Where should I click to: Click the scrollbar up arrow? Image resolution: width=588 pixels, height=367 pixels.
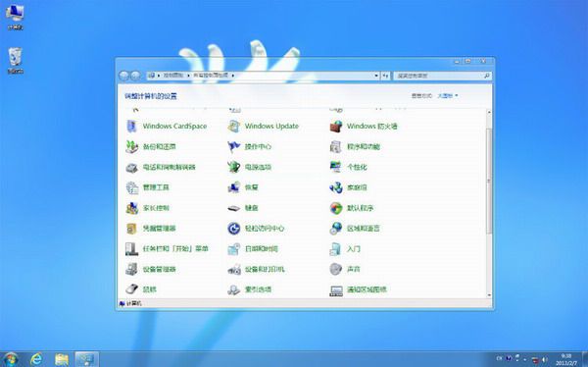(x=489, y=112)
